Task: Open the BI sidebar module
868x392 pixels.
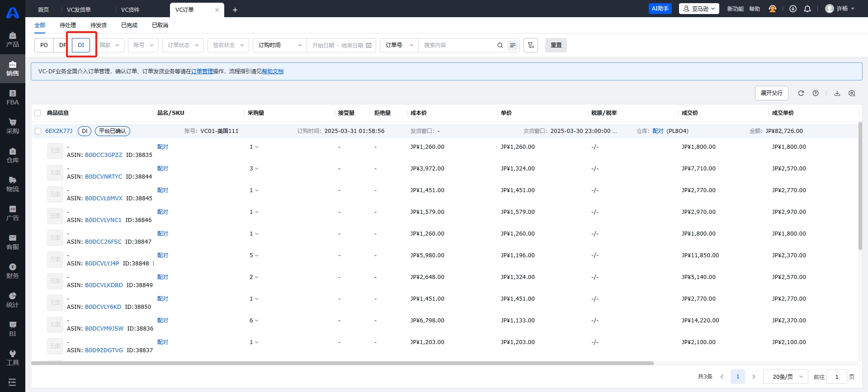Action: point(13,329)
